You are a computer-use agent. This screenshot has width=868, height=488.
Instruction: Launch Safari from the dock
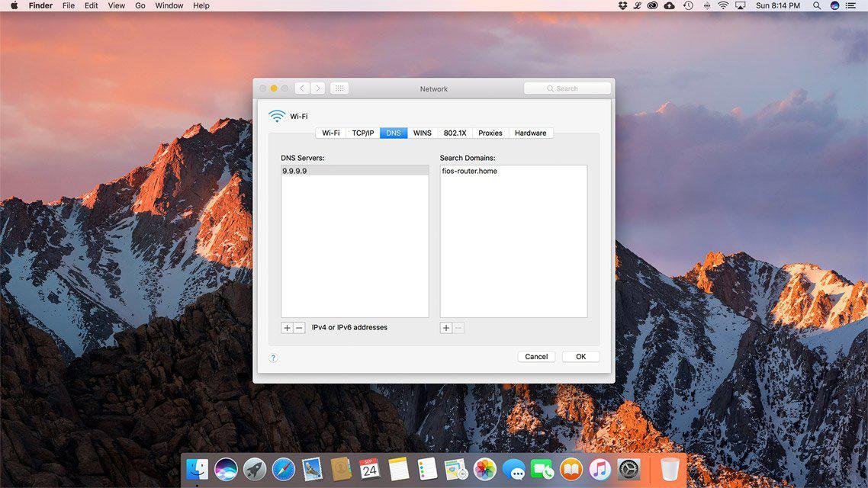283,469
